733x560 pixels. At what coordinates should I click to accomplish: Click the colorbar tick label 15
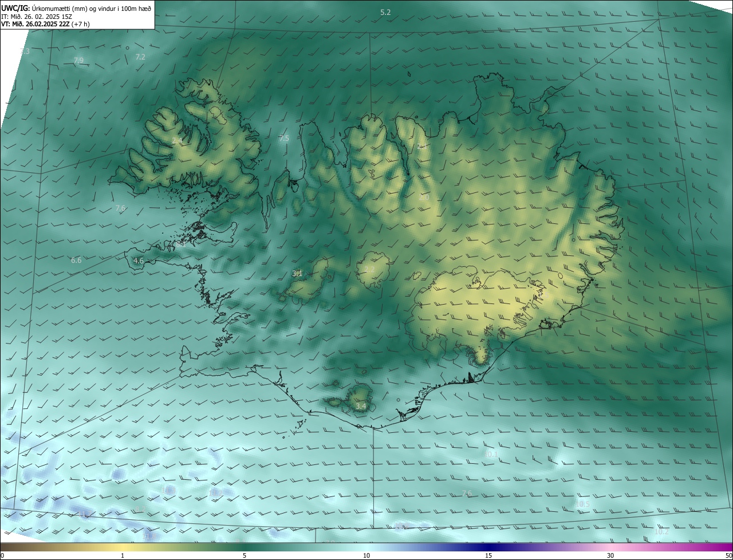pos(488,555)
